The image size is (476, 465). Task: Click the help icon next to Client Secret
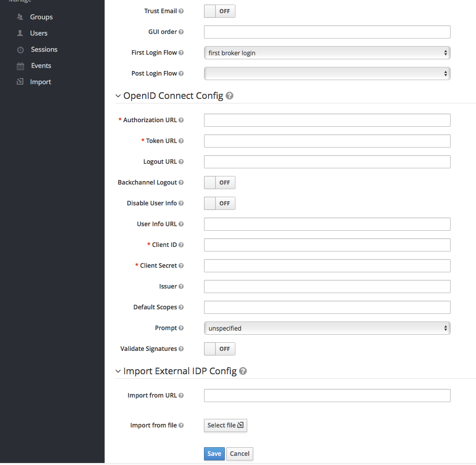[181, 266]
